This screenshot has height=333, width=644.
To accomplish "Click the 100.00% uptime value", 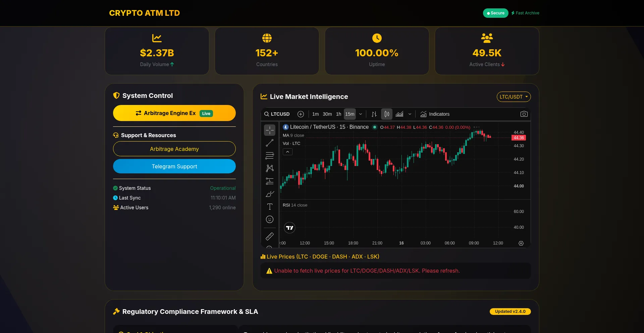I will [x=377, y=53].
